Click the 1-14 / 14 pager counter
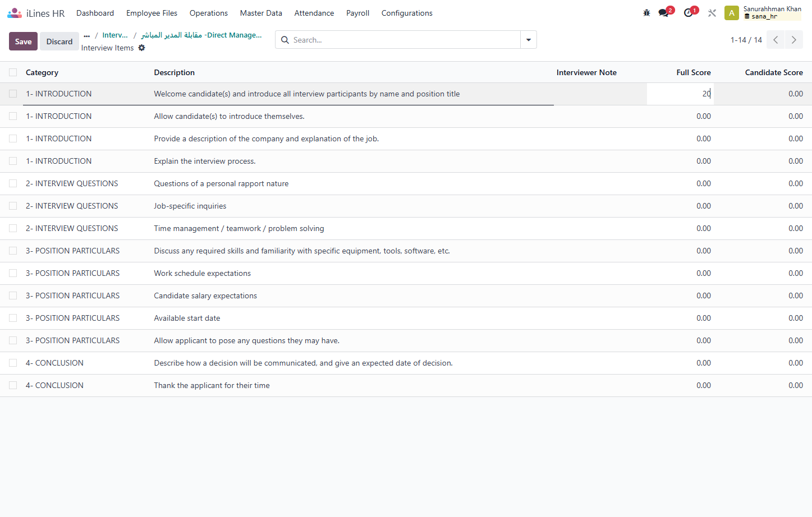The height and width of the screenshot is (517, 812). pyautogui.click(x=746, y=40)
